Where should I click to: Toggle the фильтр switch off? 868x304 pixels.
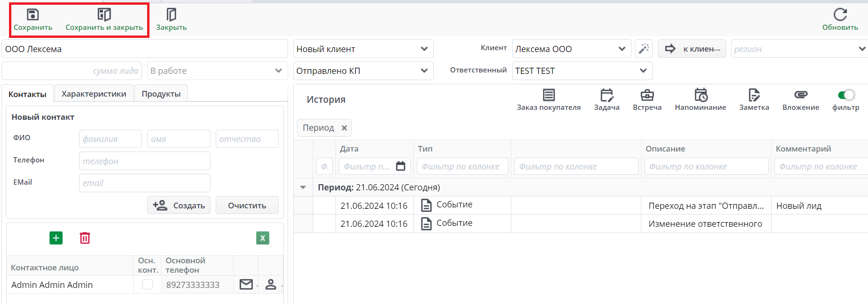[846, 95]
